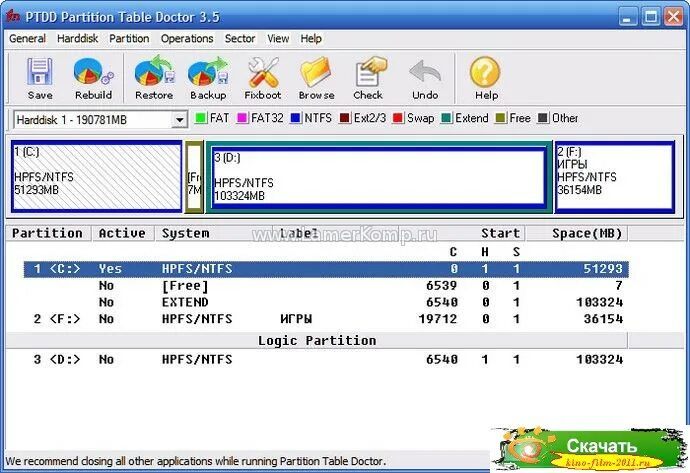Open the Browse folder icon
This screenshot has height=473, width=690.
tap(316, 78)
